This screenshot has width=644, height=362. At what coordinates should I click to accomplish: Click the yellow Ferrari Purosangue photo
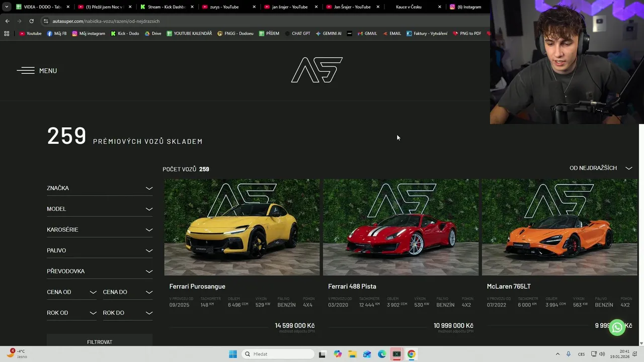[x=242, y=227]
